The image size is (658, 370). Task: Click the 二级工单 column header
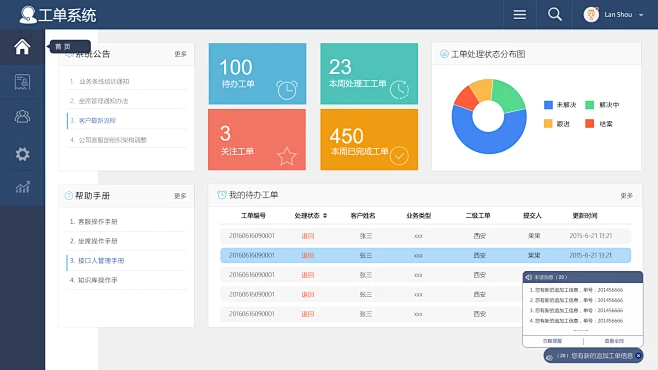point(478,216)
